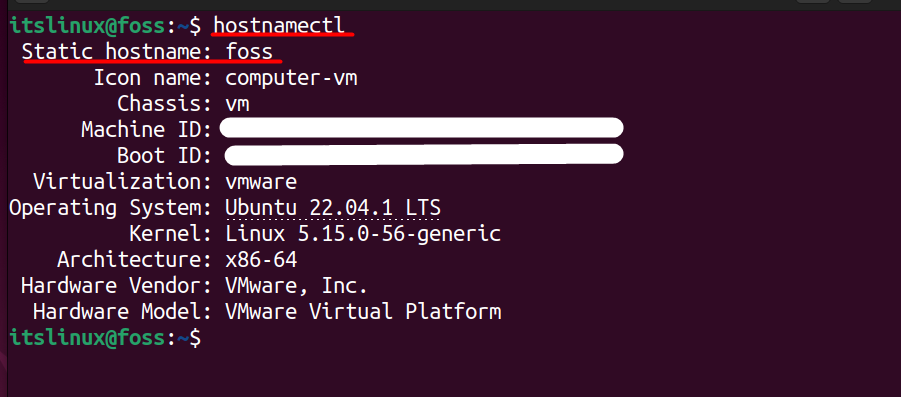Image resolution: width=901 pixels, height=397 pixels.
Task: Click Hardware Vendor value VMware, Inc.
Action: pos(297,286)
